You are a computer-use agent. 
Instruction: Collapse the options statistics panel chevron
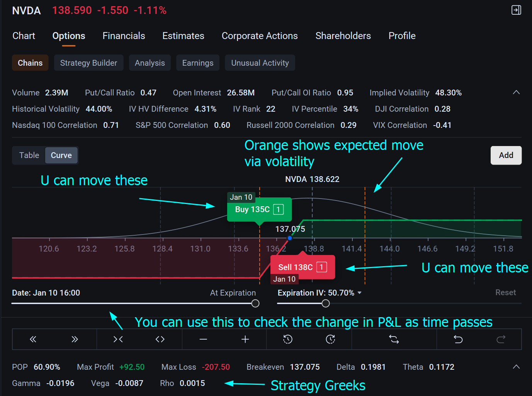(516, 92)
